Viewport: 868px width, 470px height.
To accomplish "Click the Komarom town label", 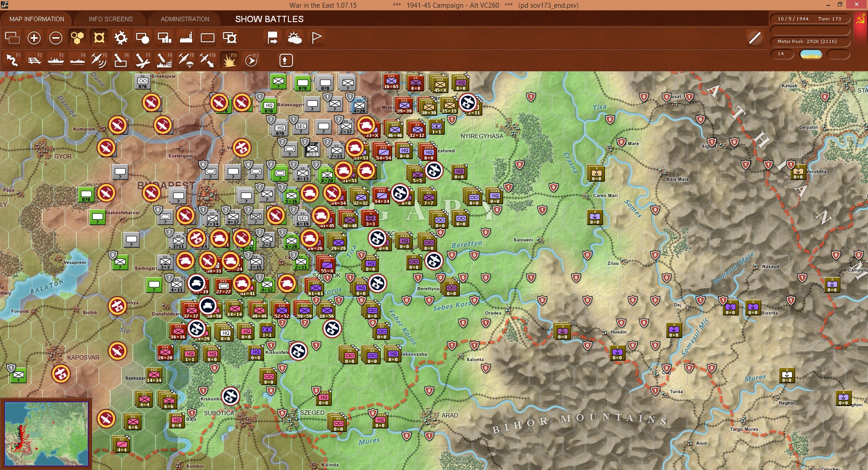I will (84, 129).
